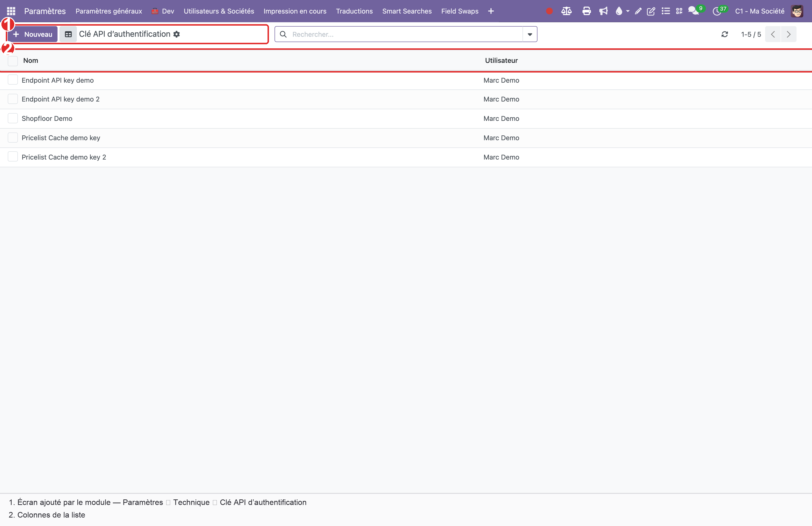The height and width of the screenshot is (526, 812).
Task: Reload the list with the refresh icon
Action: tap(725, 34)
